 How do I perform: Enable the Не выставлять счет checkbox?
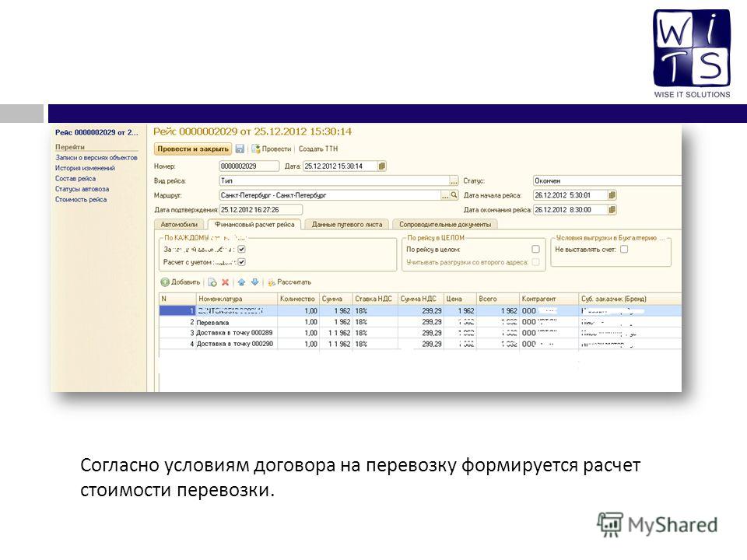click(x=624, y=249)
